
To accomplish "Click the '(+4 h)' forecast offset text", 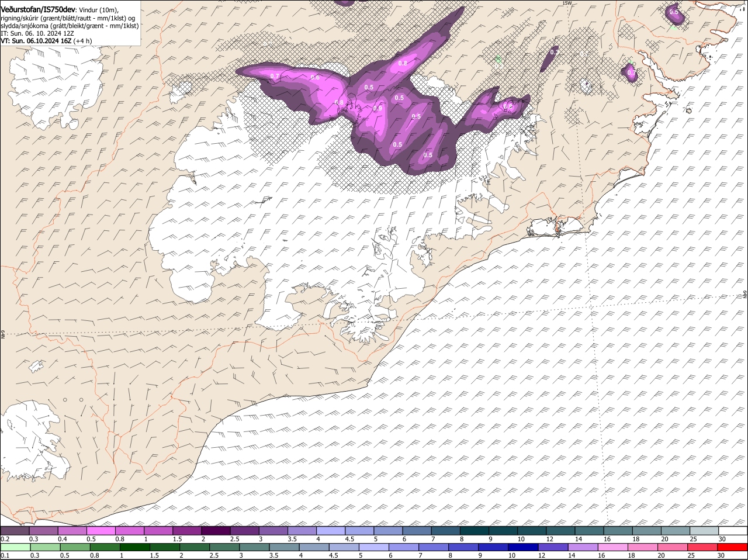I will (x=82, y=42).
